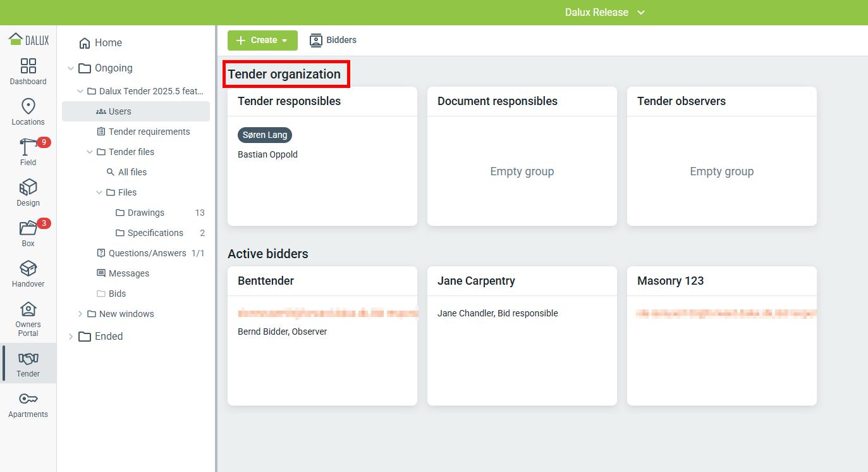Image resolution: width=868 pixels, height=472 pixels.
Task: Open the Box folder icon
Action: 28,228
